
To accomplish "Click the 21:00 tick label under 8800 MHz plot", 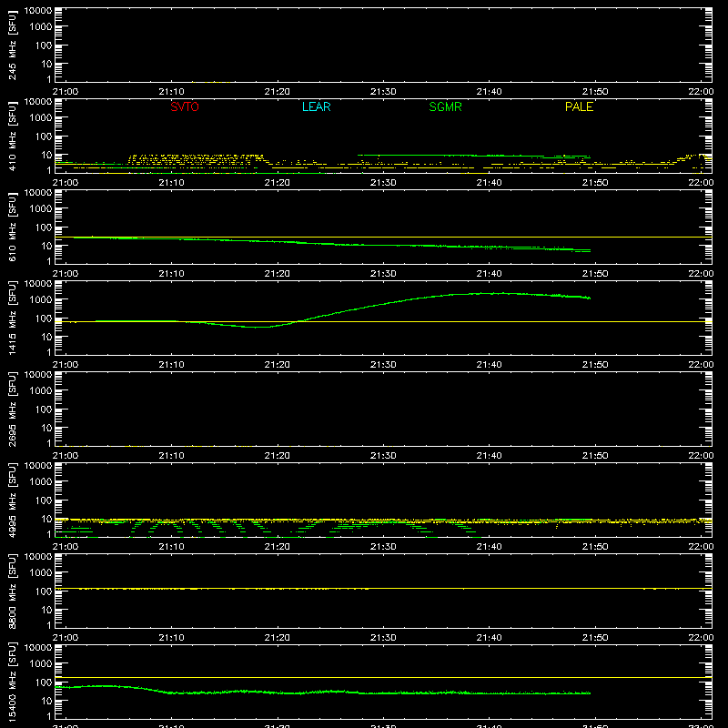I will pyautogui.click(x=66, y=638).
